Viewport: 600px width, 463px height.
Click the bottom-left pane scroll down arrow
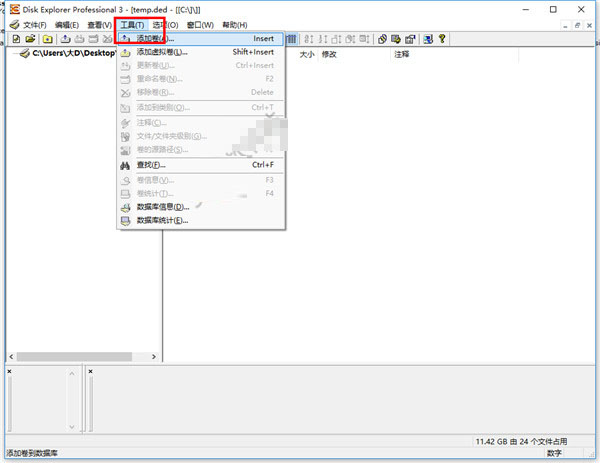72,427
